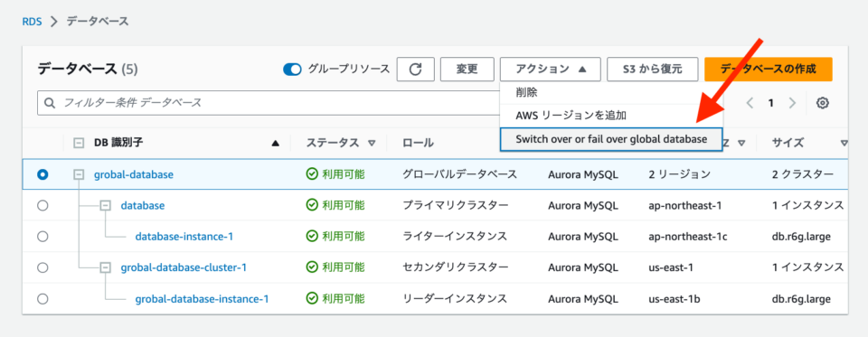
Task: Collapse the grobal-database-cluster-1 tree node
Action: [x=105, y=267]
